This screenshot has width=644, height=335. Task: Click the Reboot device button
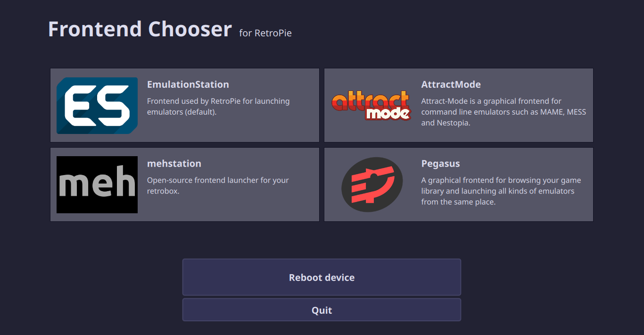coord(322,277)
